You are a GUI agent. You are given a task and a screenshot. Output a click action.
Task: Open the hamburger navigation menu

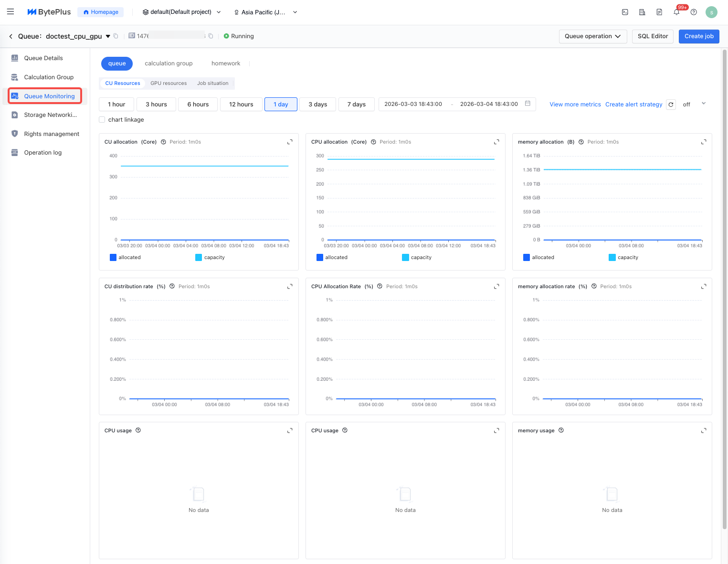pos(11,12)
